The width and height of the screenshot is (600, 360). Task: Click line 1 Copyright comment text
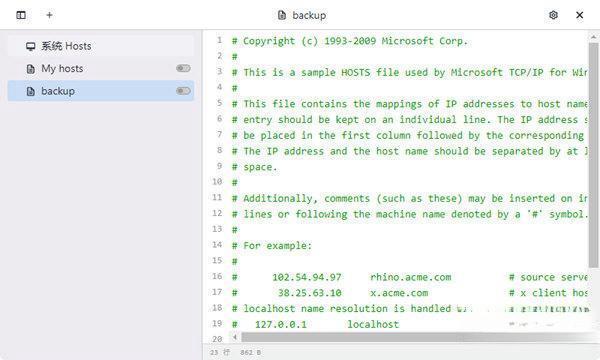350,41
